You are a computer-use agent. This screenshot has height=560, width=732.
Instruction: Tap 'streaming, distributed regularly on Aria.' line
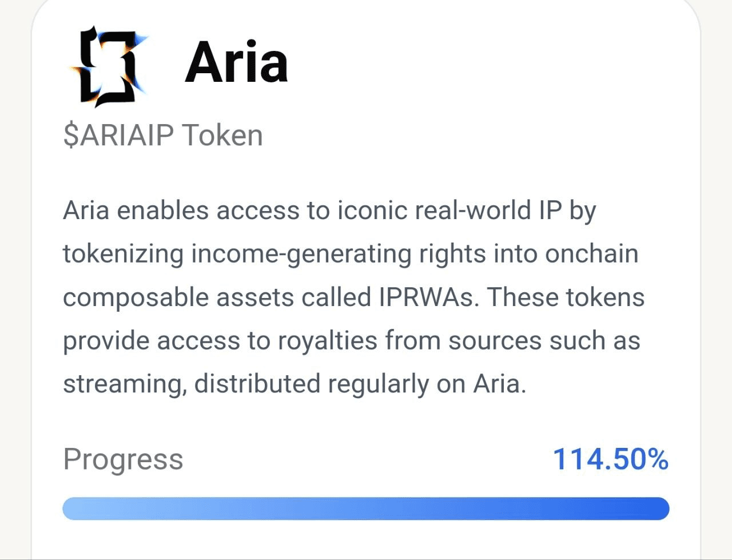point(294,384)
